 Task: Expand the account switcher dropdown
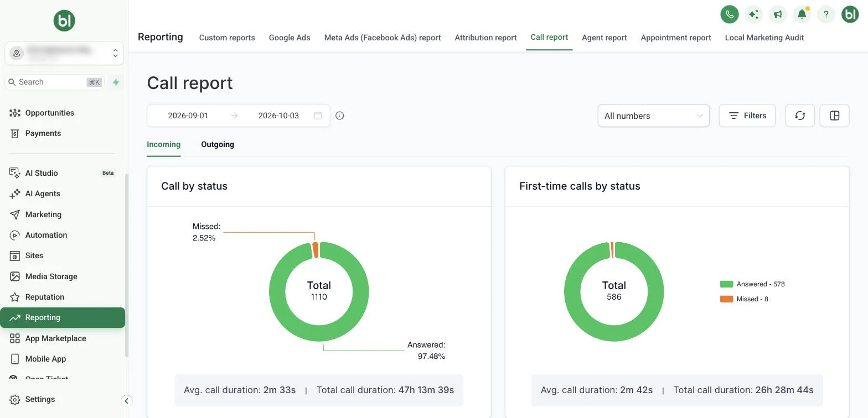point(64,53)
